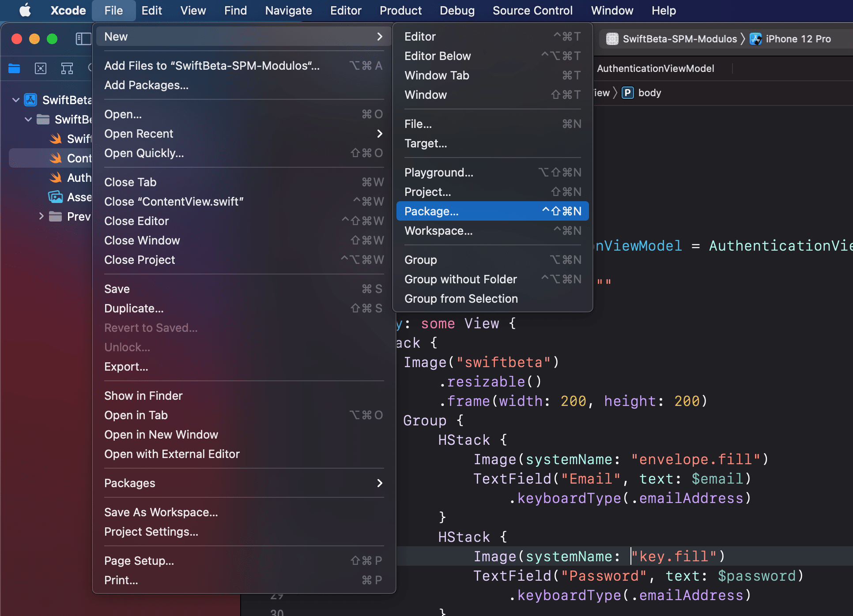Screen dimensions: 853x616
Task: Select the Project navigator folder icon
Action: point(14,68)
